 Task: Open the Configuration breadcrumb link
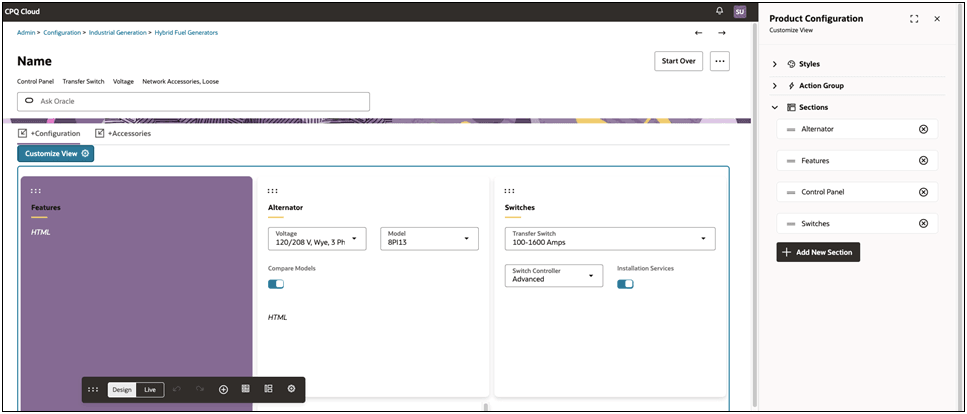tap(62, 33)
